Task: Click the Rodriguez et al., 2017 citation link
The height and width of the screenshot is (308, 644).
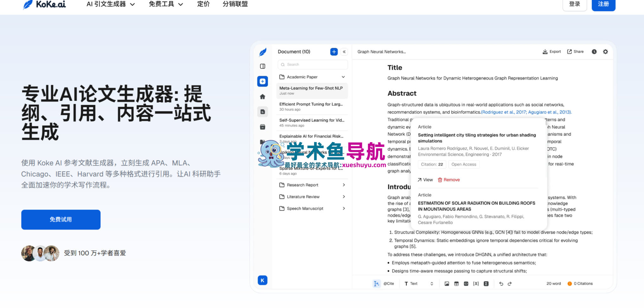Action: [x=504, y=112]
